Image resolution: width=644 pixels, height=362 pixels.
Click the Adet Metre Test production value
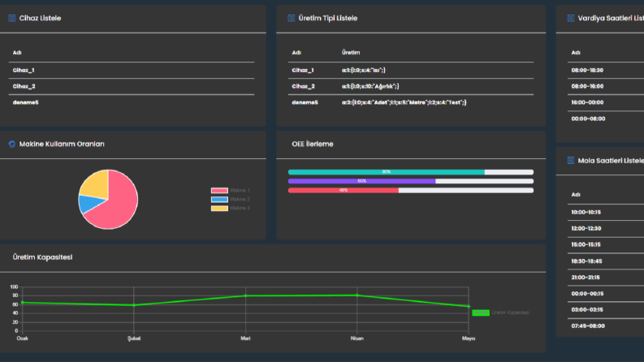tap(404, 102)
